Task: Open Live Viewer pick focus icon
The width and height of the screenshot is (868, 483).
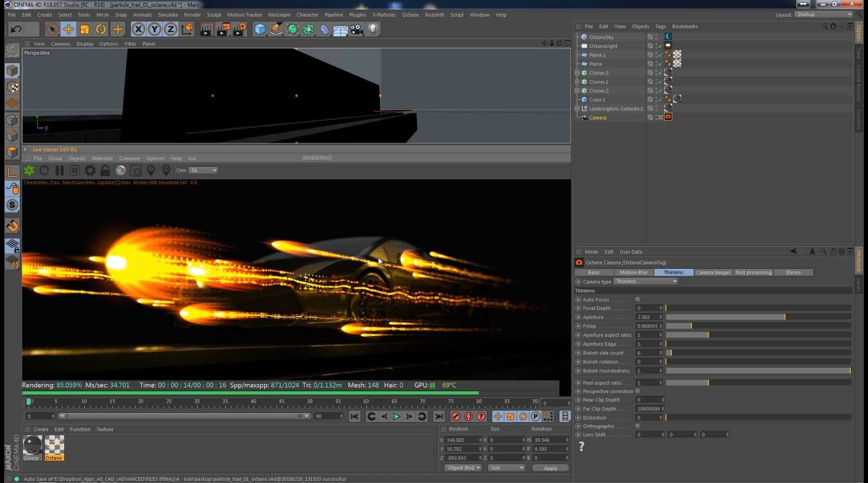Action: pos(151,171)
